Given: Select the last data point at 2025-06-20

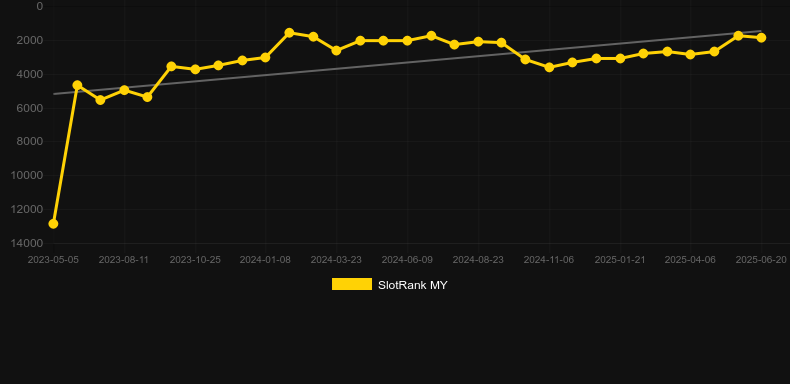Looking at the screenshot, I should (x=761, y=38).
